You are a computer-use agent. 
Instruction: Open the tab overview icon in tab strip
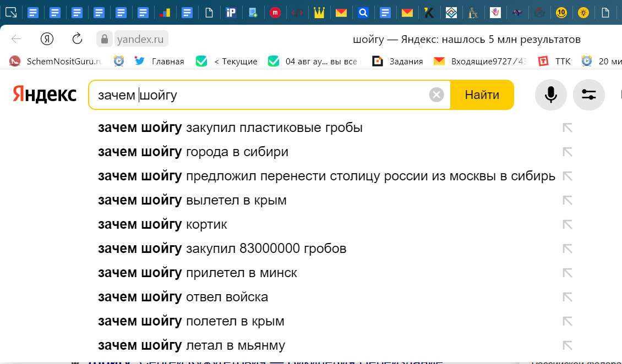(x=11, y=13)
